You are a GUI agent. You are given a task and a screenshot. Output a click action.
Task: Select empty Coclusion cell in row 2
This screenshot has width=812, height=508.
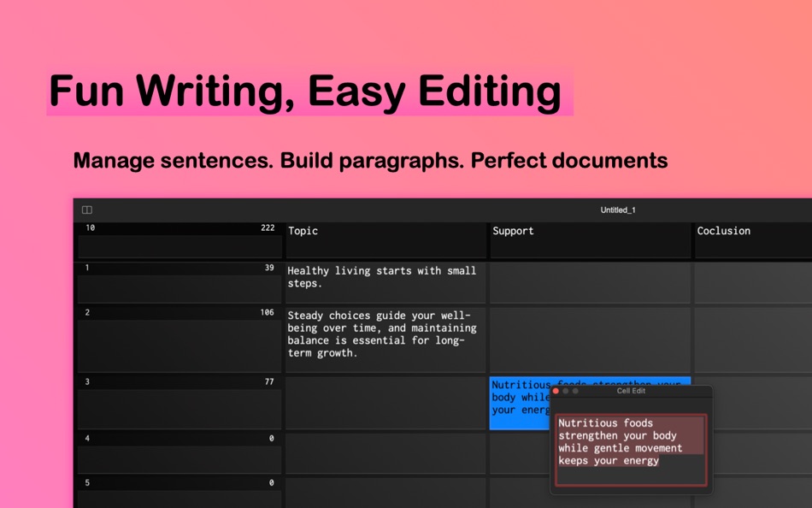coord(754,340)
